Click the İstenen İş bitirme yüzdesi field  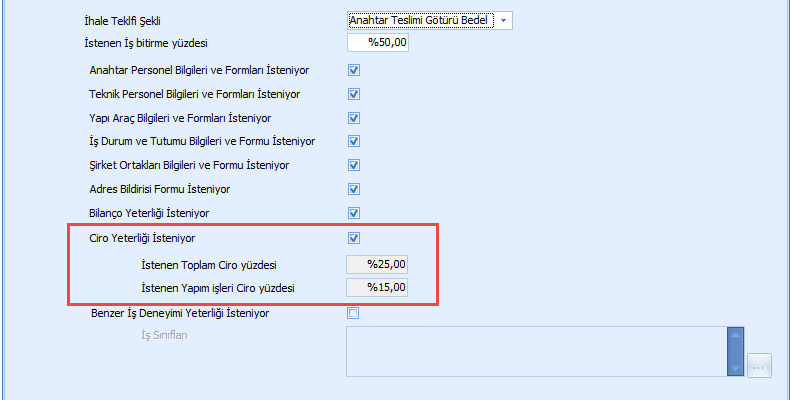[377, 43]
